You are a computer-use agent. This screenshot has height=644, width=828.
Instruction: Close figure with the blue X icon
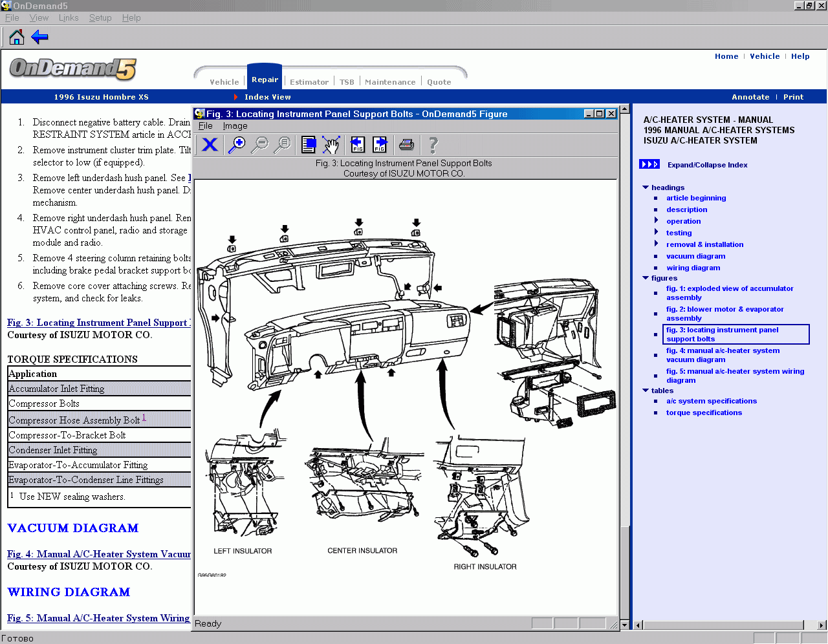click(x=210, y=144)
